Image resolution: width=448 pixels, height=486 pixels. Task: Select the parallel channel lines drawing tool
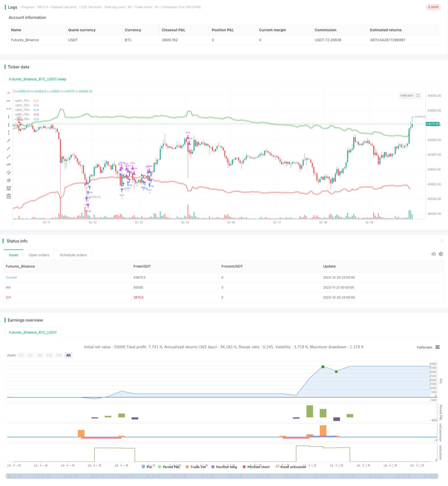click(x=9, y=172)
